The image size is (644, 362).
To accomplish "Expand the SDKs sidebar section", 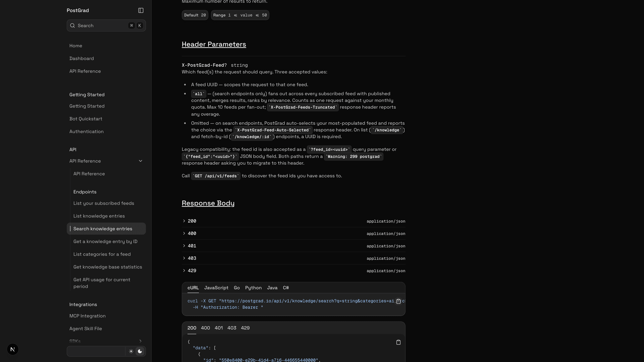I will (141, 341).
